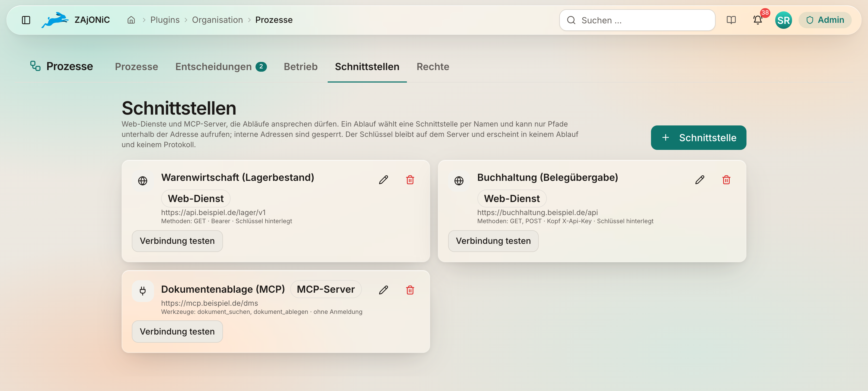Click the globe icon of Buchhaltung card
868x391 pixels.
pos(459,181)
